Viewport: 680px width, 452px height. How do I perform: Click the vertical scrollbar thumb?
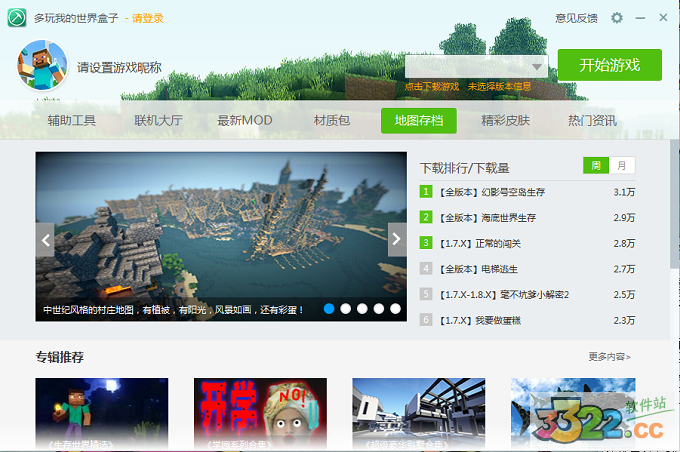click(x=674, y=204)
